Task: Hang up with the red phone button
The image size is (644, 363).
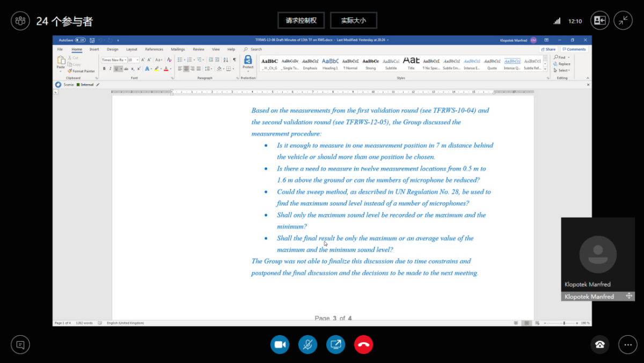Action: pyautogui.click(x=364, y=345)
